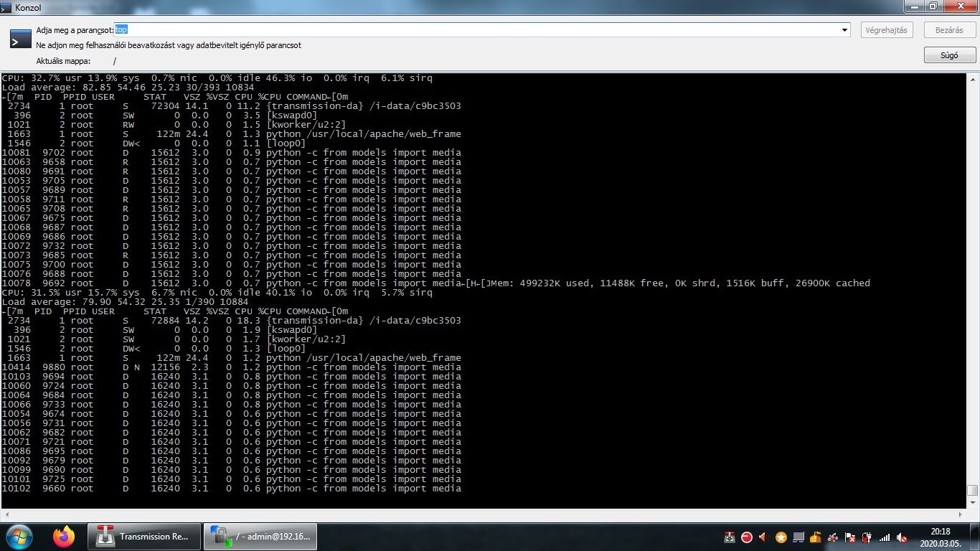Click the red no-entry tray icon

pyautogui.click(x=747, y=537)
